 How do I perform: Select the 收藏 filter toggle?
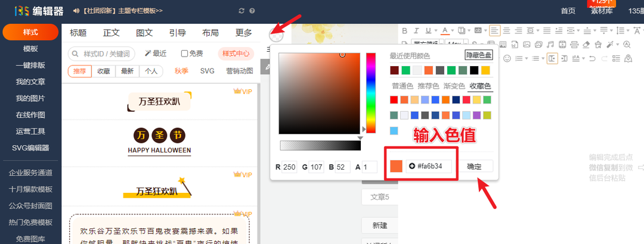(104, 71)
